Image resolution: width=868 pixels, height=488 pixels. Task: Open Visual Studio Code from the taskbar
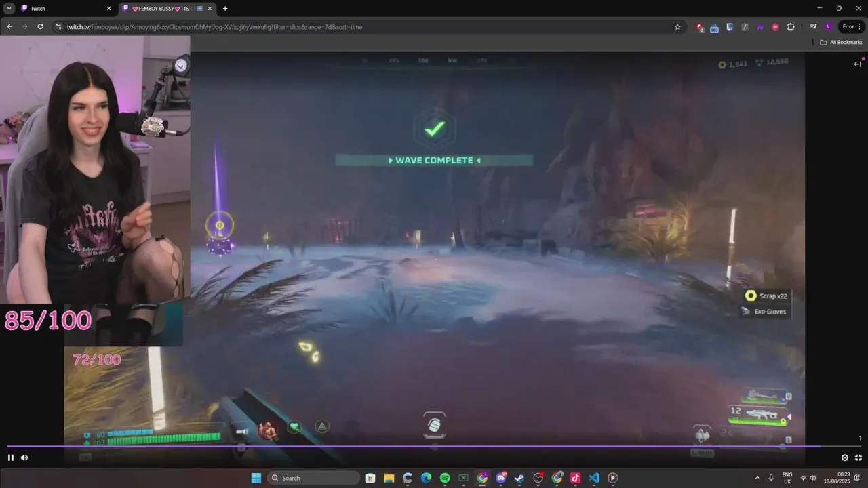[x=594, y=478]
